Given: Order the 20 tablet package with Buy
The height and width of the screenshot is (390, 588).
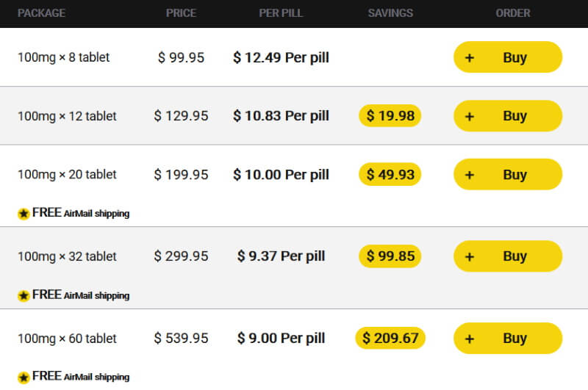Looking at the screenshot, I should (508, 175).
